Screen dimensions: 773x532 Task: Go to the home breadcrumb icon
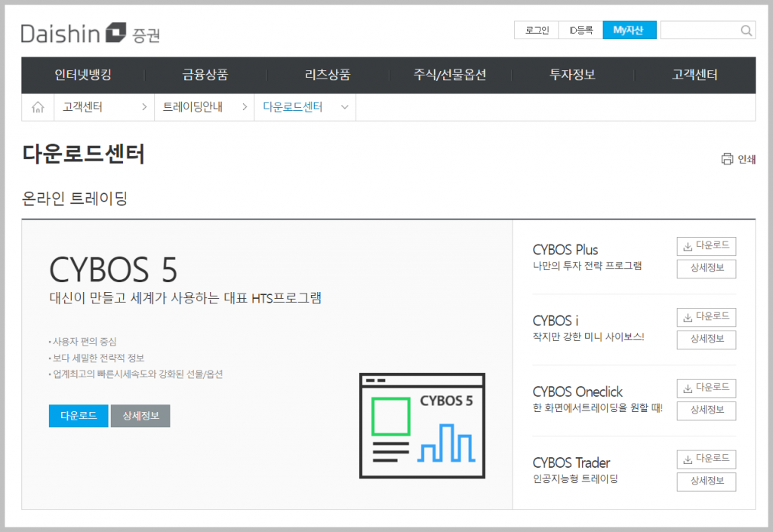pos(38,107)
